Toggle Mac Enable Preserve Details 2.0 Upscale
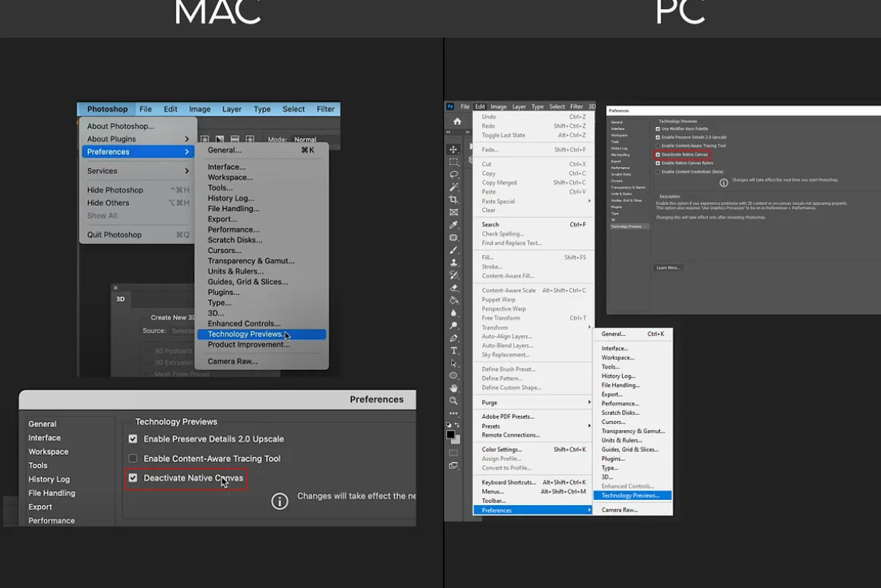 click(x=133, y=438)
